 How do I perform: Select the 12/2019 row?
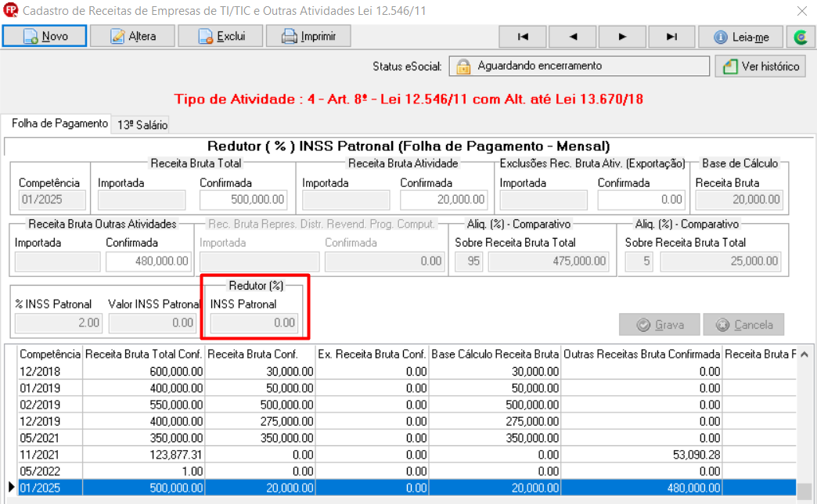point(406,422)
